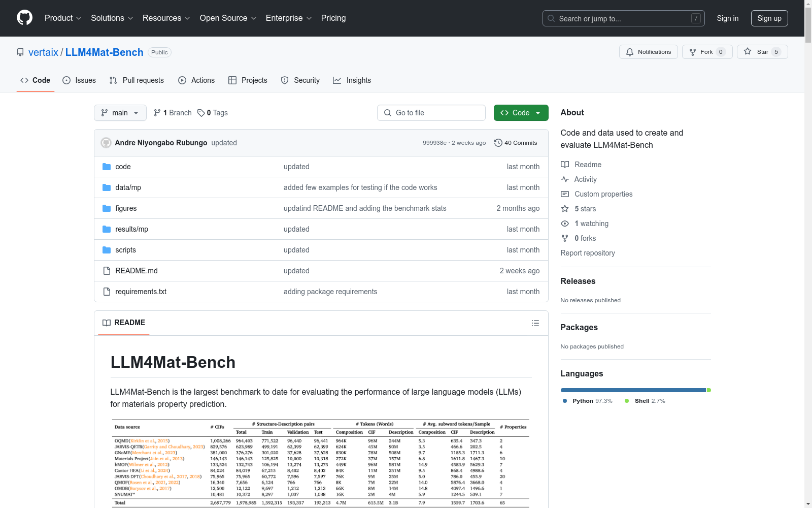Open the vertaix owner link
Image resolution: width=812 pixels, height=508 pixels.
pyautogui.click(x=43, y=52)
